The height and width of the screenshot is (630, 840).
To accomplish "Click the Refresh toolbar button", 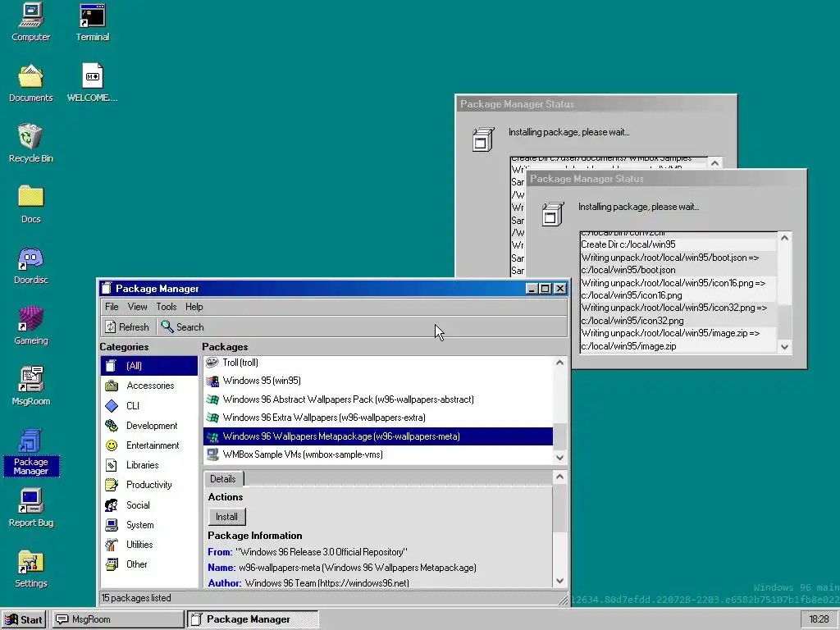I will pyautogui.click(x=127, y=326).
